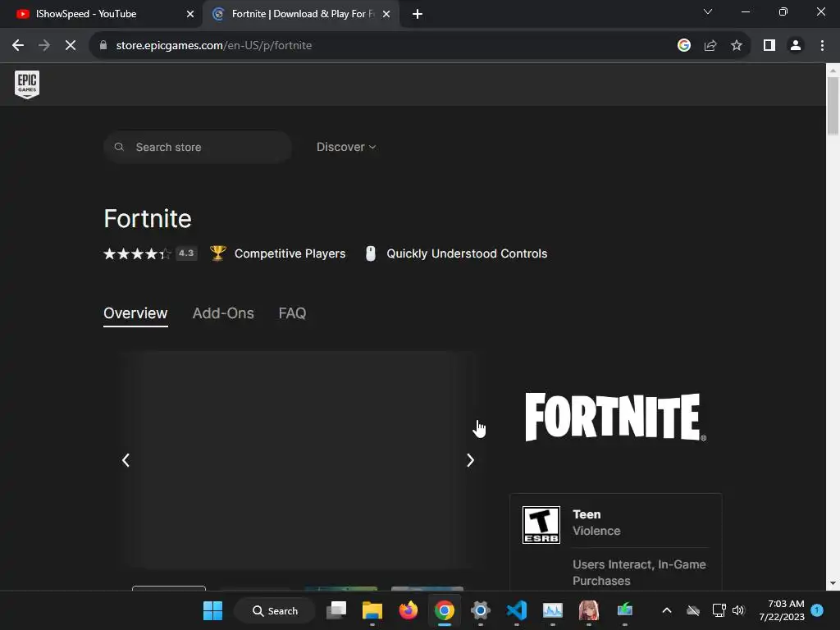
Task: Open Task View on the taskbar
Action: (x=336, y=610)
